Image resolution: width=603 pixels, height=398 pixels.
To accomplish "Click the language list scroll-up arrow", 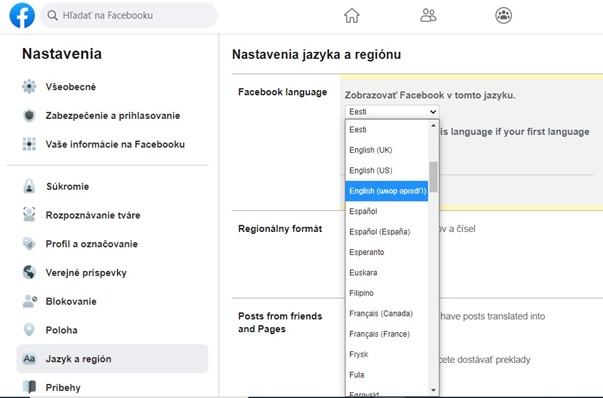I will 433,126.
